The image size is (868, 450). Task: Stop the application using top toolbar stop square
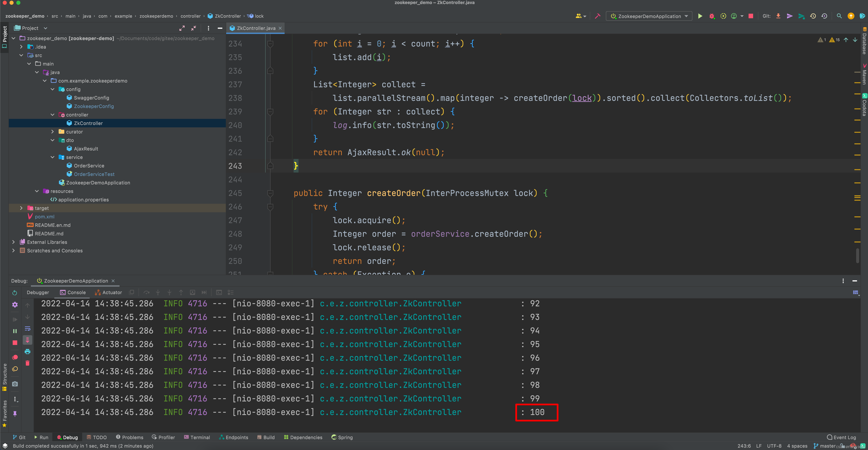tap(750, 16)
